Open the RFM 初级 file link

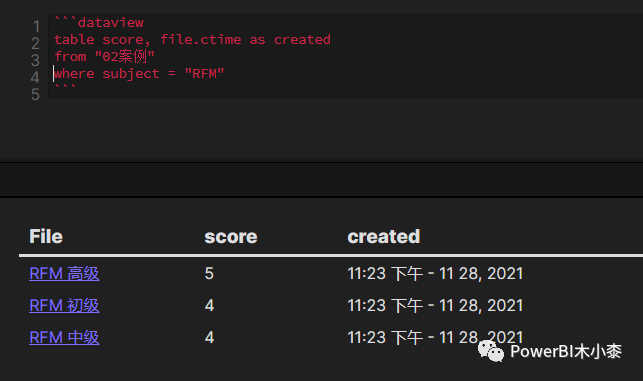[x=64, y=306]
